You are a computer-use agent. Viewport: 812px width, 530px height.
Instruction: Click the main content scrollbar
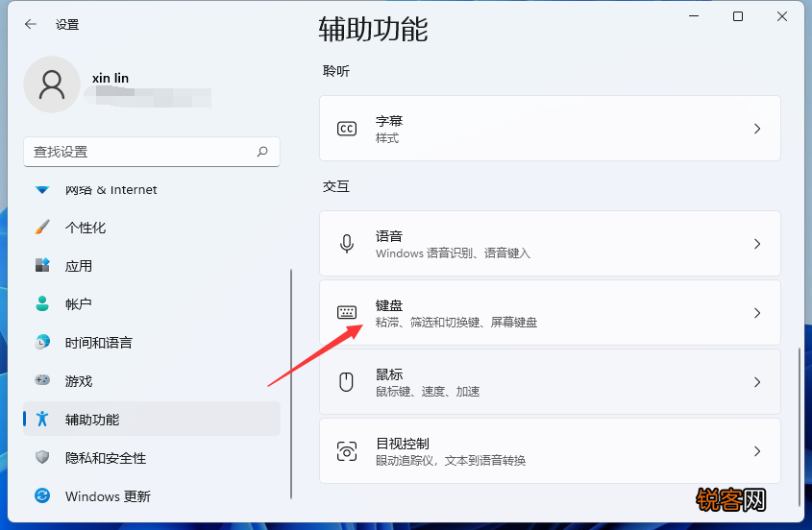coord(800,427)
